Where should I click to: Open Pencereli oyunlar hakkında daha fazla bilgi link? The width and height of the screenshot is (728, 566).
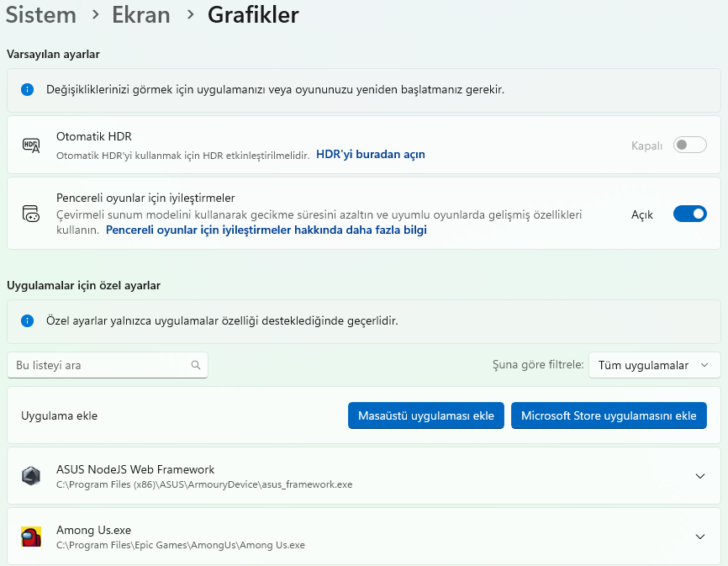point(266,230)
